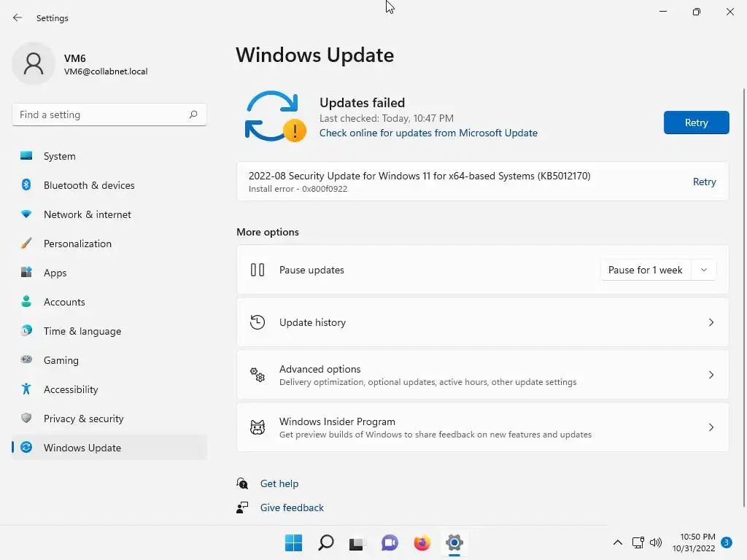
Task: Click the Gaming controller icon in sidebar
Action: pos(26,360)
